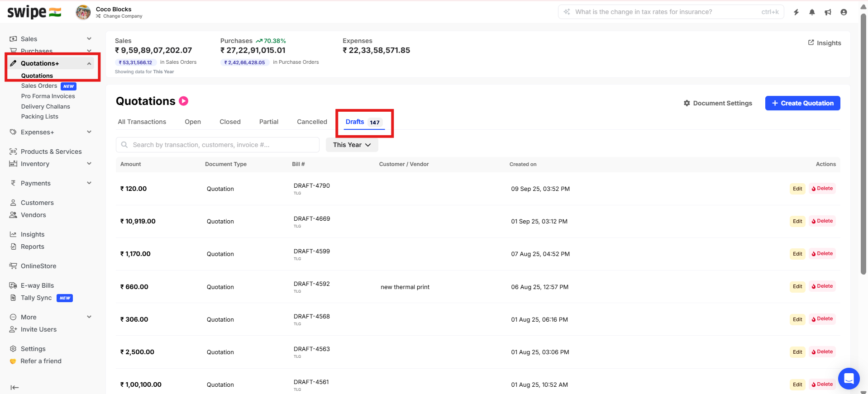This screenshot has height=394, width=868.
Task: Click the Coco Blocks company avatar
Action: point(83,12)
